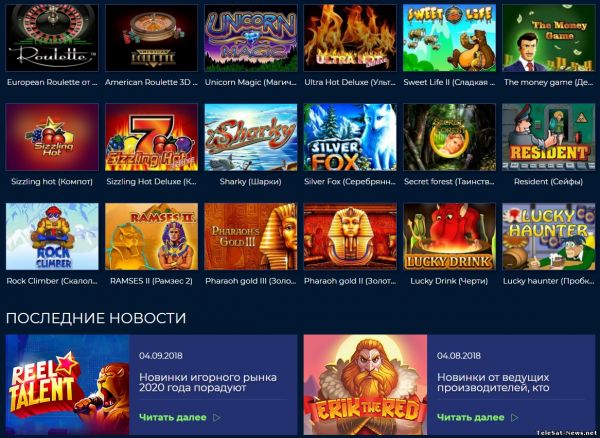Open the European Roulette game thumbnail

pos(52,38)
